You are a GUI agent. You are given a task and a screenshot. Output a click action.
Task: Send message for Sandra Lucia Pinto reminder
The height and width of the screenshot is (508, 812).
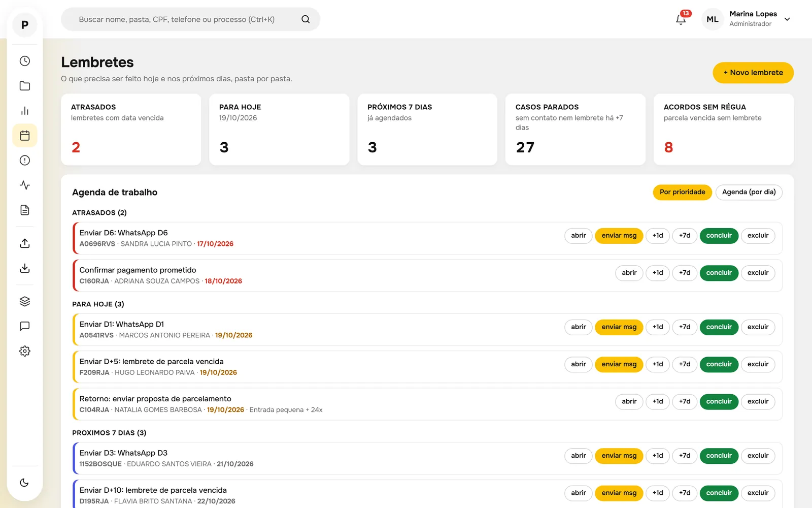tap(619, 236)
